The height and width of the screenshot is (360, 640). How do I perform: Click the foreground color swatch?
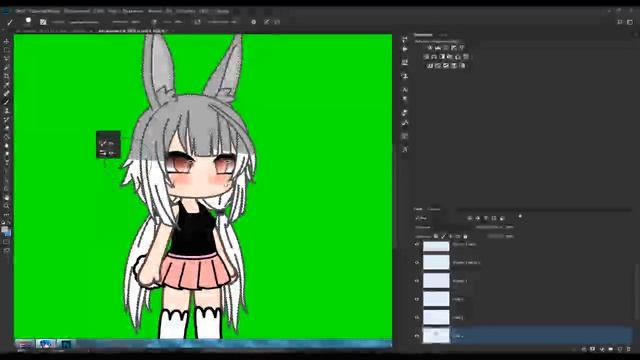pyautogui.click(x=4, y=230)
